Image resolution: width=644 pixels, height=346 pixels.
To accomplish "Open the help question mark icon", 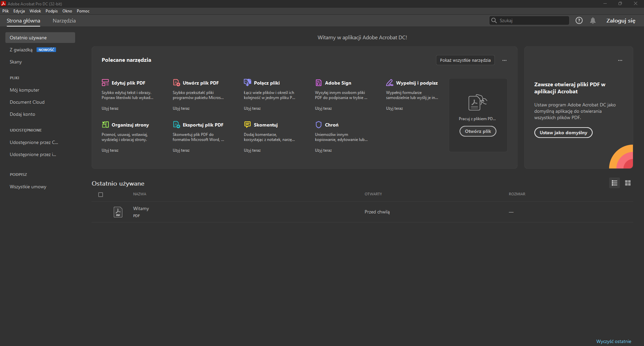I will 579,20.
